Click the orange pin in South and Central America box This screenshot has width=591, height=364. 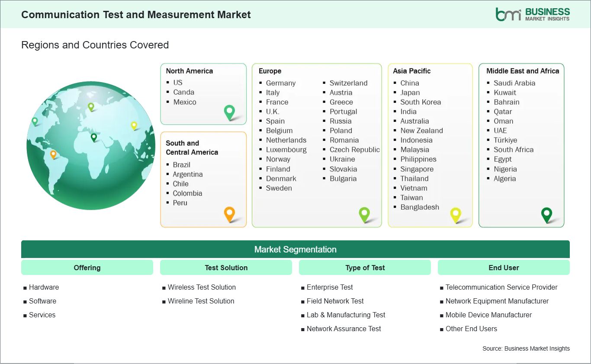click(229, 213)
